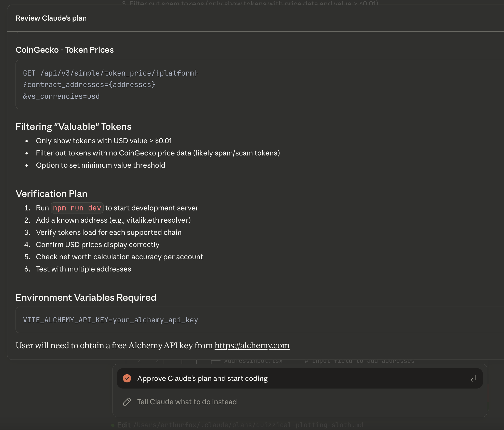
Task: Click the 'Review Claude's plan' title
Action: click(x=51, y=18)
